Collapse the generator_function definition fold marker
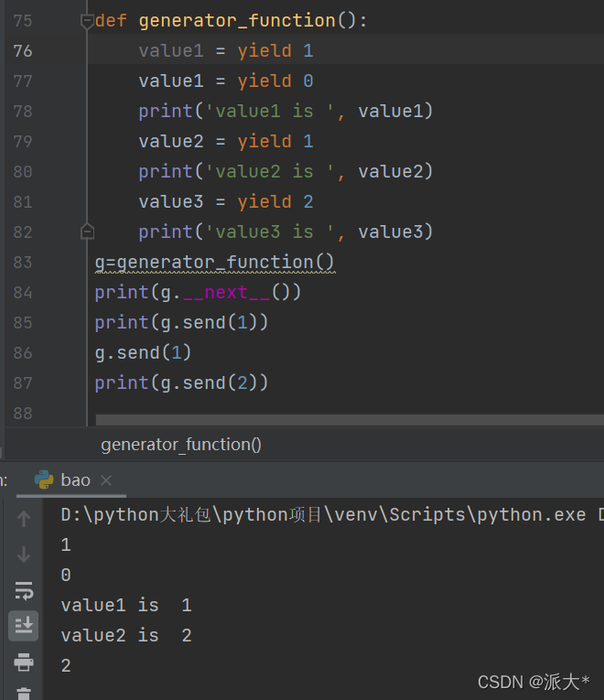The image size is (604, 700). point(87,20)
